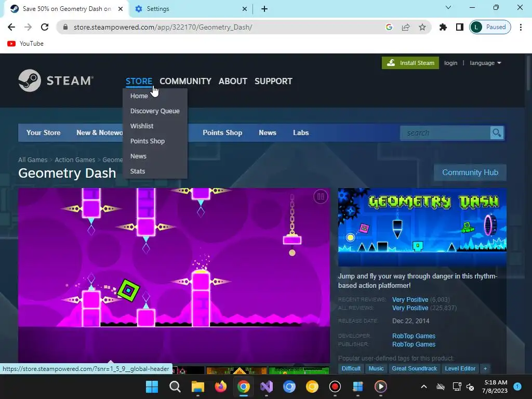Expand New & Noteworthy menu

point(99,132)
